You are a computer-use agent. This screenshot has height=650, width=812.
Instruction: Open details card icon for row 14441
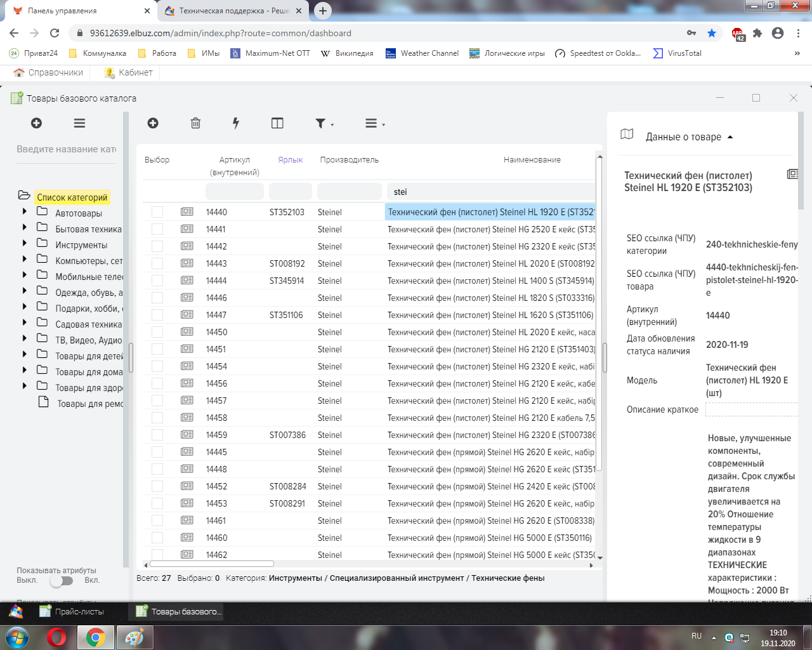[x=187, y=229]
